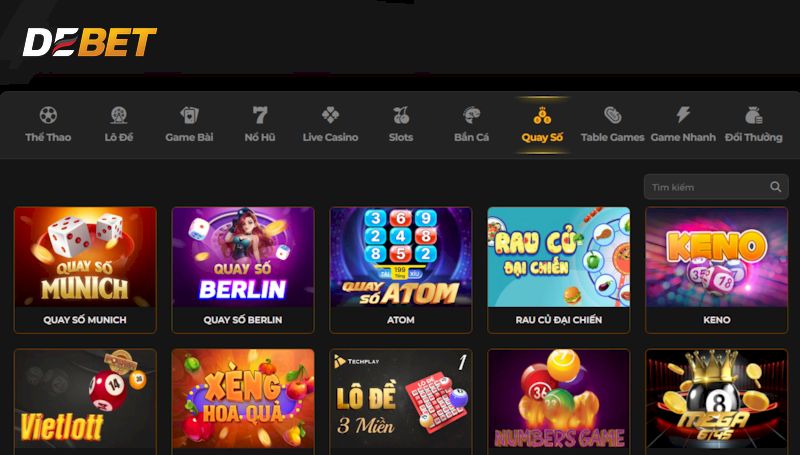Select the Lô Đề wheel icon

pos(118,115)
